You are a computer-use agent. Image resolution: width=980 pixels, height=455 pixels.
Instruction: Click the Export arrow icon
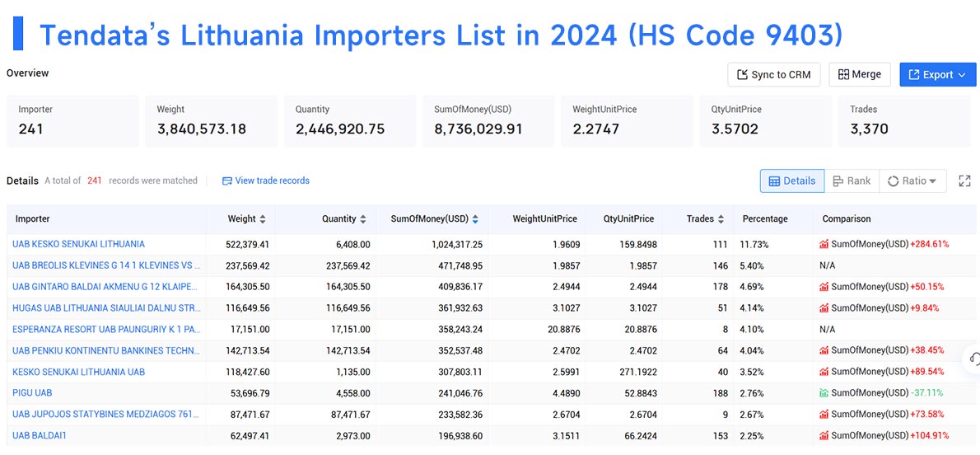(914, 74)
